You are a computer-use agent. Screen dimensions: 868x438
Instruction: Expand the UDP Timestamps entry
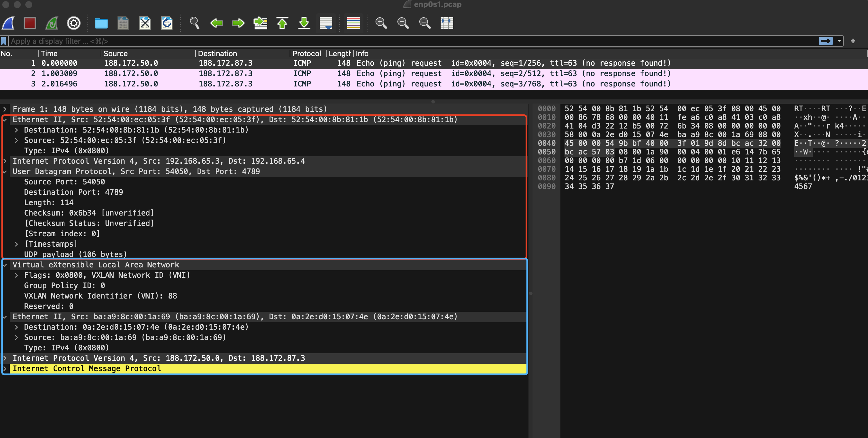click(x=16, y=244)
